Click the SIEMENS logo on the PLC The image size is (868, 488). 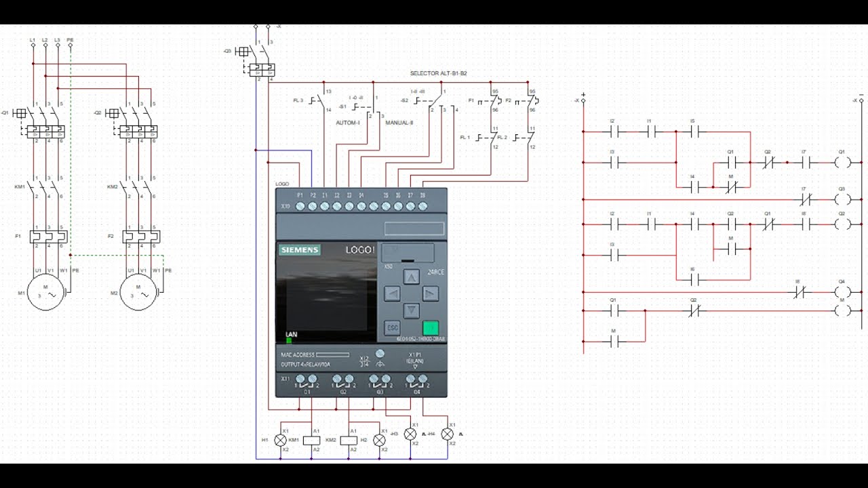tap(300, 250)
